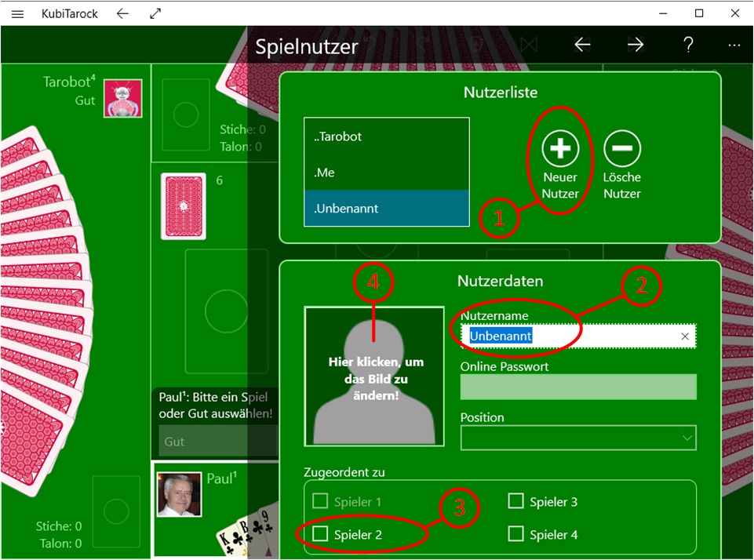The width and height of the screenshot is (754, 560).
Task: Open the more options ellipsis menu
Action: pos(734,45)
